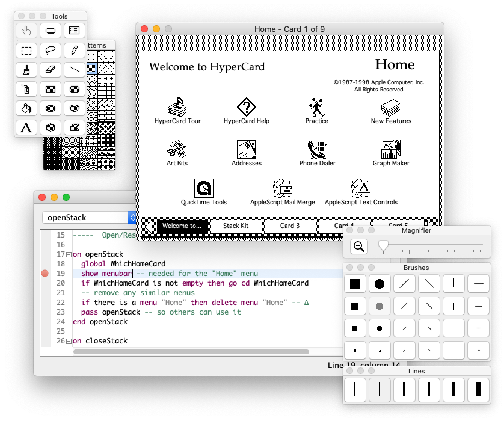Pick the Paint Brush tool
The height and width of the screenshot is (421, 504).
26,70
